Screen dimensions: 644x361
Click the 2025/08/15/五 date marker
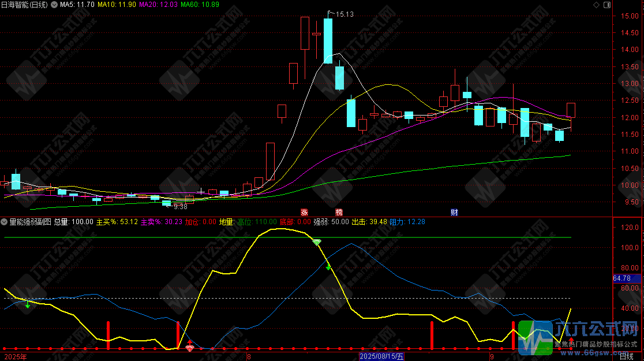coord(382,357)
